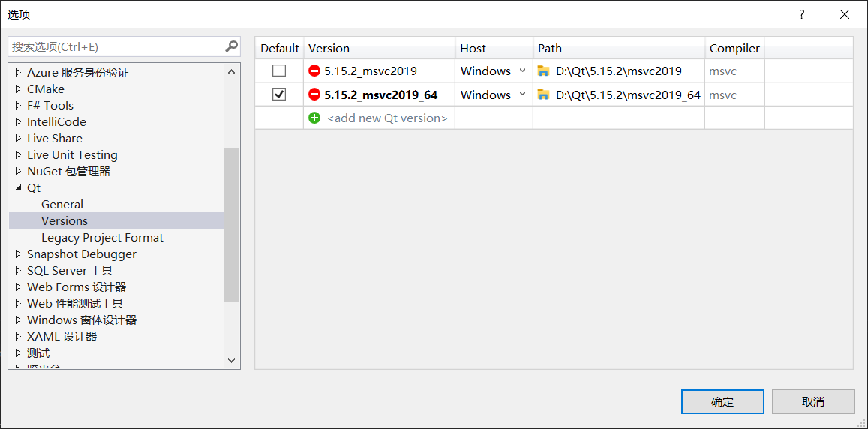The image size is (868, 429).
Task: Expand the Azure 服务身份验证 node
Action: click(x=18, y=73)
